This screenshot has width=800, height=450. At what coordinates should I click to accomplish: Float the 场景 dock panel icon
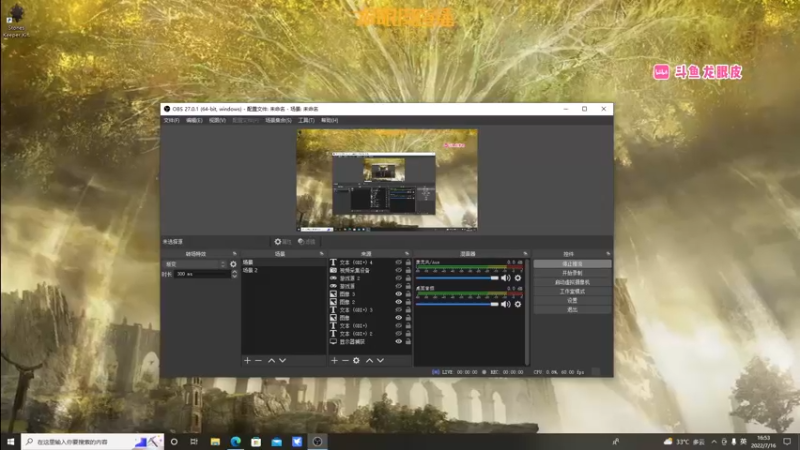coord(321,254)
